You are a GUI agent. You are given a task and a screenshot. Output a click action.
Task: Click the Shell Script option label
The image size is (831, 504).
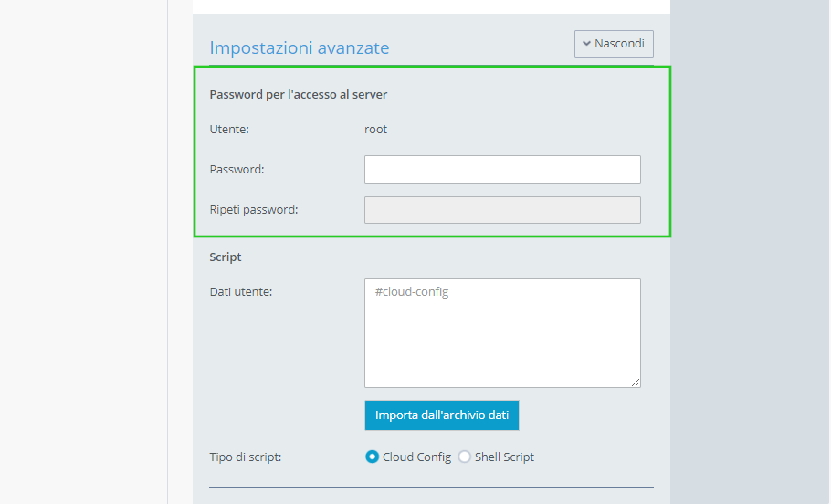click(504, 457)
